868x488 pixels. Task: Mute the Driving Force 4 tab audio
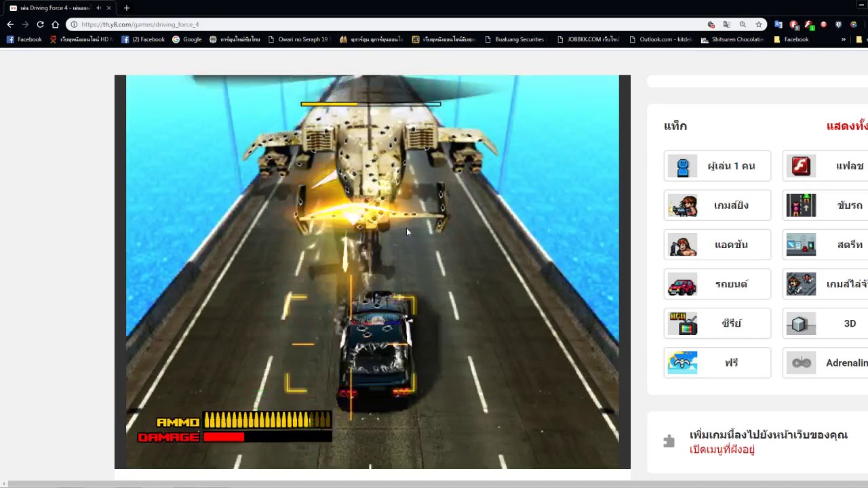[98, 8]
